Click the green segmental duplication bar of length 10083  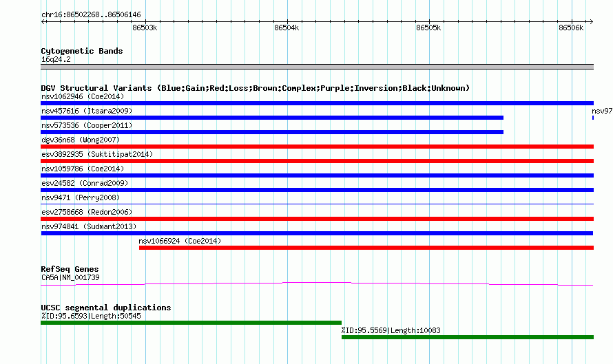[x=468, y=337]
